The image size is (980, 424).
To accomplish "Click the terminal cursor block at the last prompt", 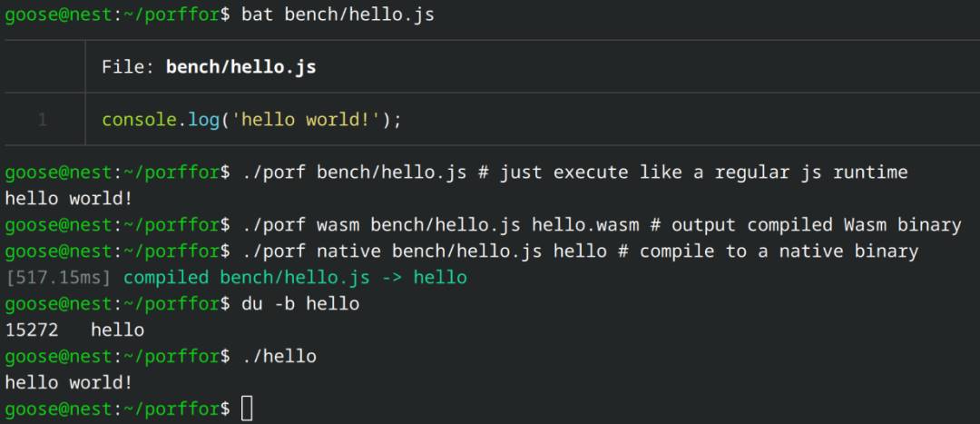I will (247, 409).
